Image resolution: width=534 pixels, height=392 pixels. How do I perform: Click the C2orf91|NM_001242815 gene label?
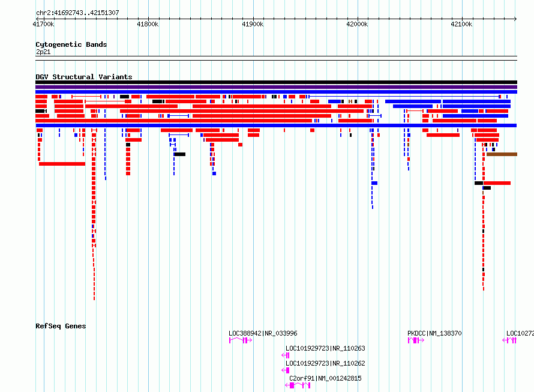325,378
